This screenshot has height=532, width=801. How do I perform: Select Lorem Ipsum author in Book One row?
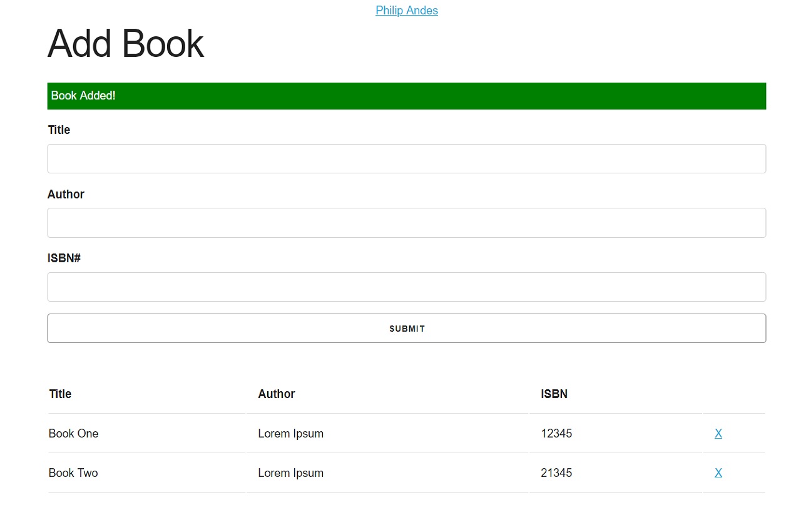pos(291,434)
